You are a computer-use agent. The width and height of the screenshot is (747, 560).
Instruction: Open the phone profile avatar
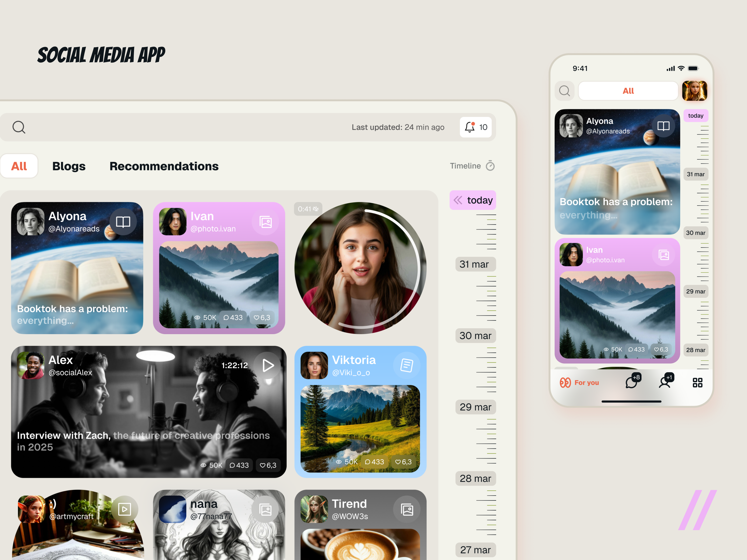(x=694, y=91)
